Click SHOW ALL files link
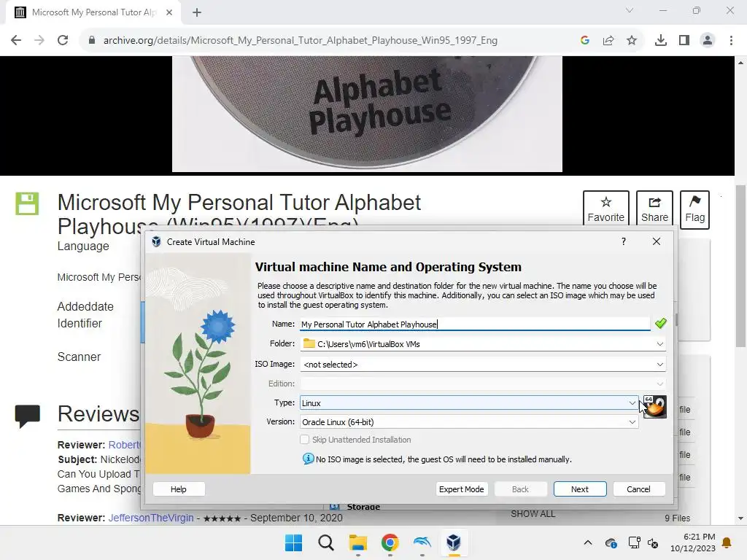This screenshot has height=560, width=747. pyautogui.click(x=533, y=514)
